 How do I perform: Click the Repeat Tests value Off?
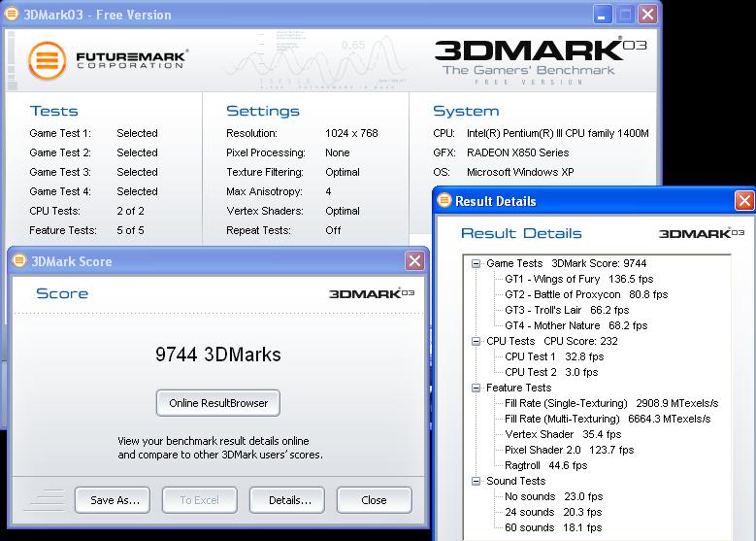[x=333, y=231]
